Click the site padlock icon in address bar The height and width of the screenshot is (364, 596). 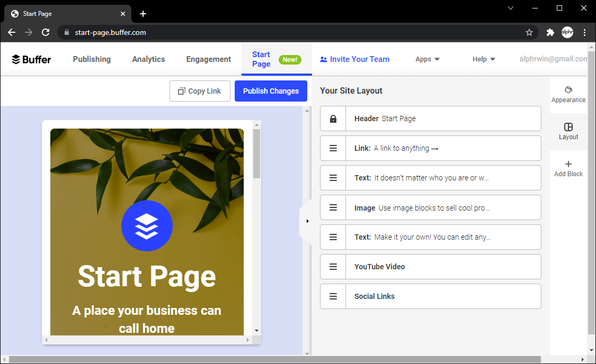click(x=67, y=32)
